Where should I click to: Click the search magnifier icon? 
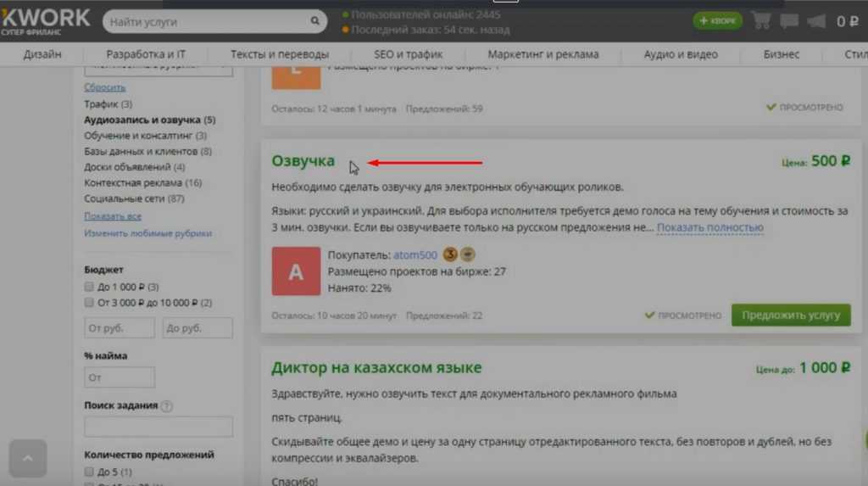click(315, 21)
